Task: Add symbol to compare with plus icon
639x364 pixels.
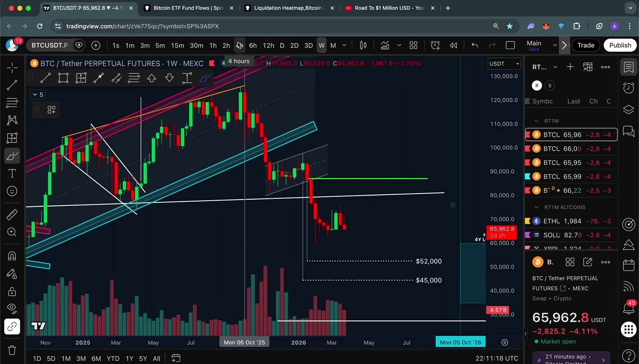Action: [96, 45]
